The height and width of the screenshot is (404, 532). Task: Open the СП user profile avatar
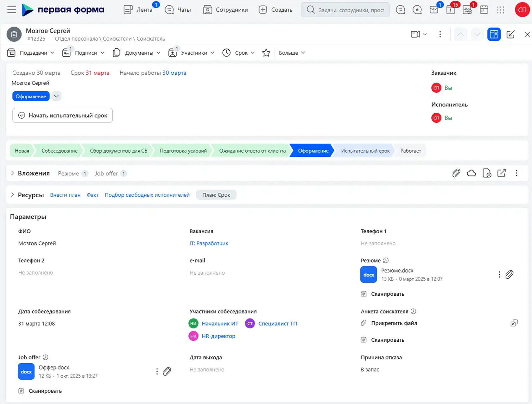(x=522, y=10)
